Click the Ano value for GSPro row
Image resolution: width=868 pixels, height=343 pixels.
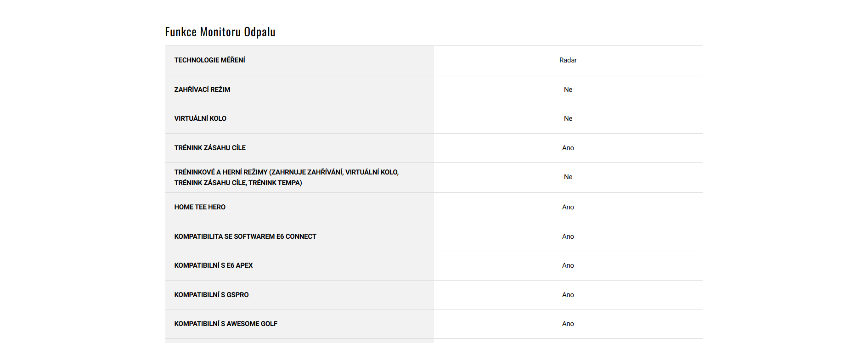(568, 295)
